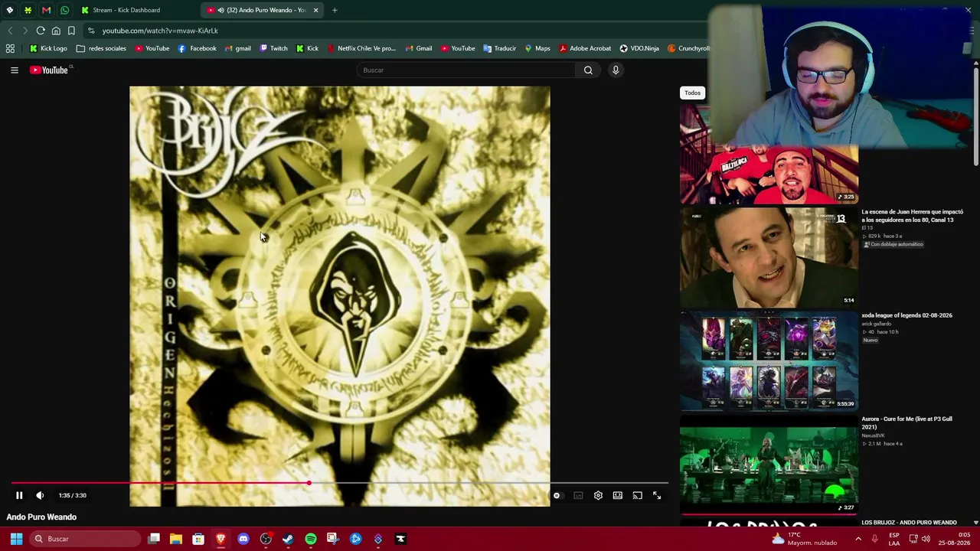Open the Aurora Cure for Me thumbnail
This screenshot has height=551, width=980.
point(769,465)
